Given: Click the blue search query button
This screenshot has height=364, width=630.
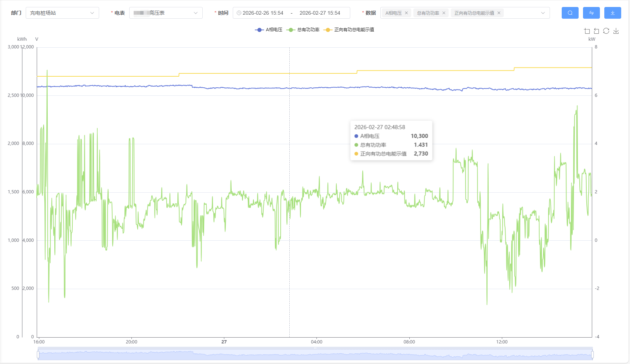Looking at the screenshot, I should [570, 13].
